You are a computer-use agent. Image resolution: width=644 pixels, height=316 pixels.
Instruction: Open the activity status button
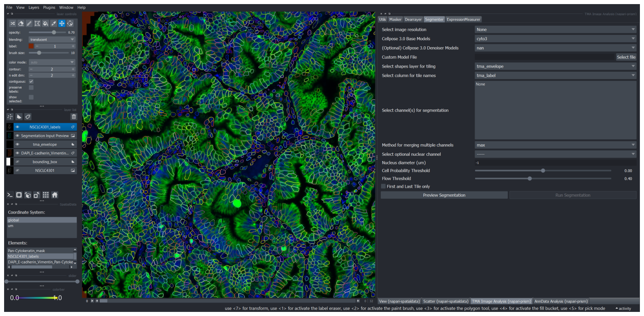[623, 309]
